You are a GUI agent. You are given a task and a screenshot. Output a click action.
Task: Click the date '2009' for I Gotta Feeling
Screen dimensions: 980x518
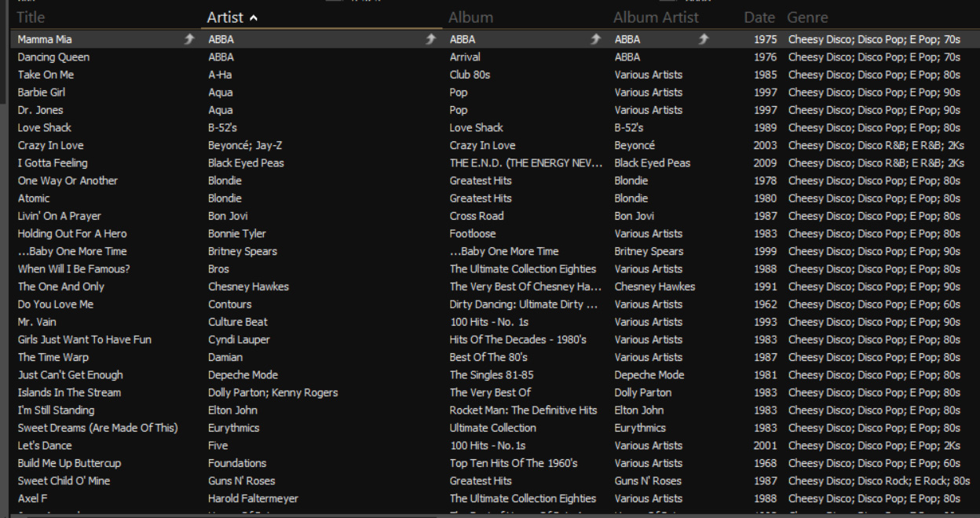coord(766,163)
